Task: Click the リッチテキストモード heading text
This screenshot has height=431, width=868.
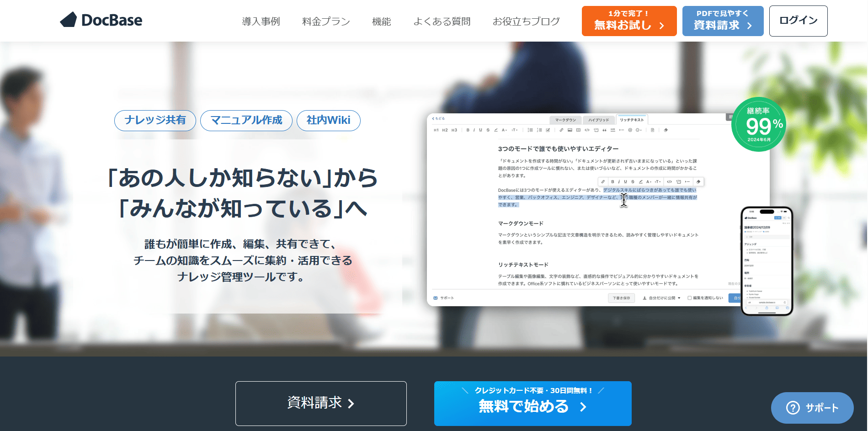Action: (523, 265)
